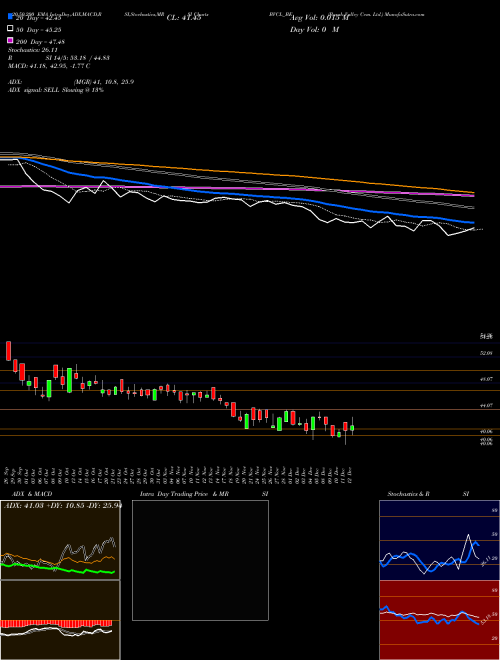Click the 'Avg Vol: 0.015 M' text
Image resolution: width=500 pixels, height=660 pixels.
(320, 18)
